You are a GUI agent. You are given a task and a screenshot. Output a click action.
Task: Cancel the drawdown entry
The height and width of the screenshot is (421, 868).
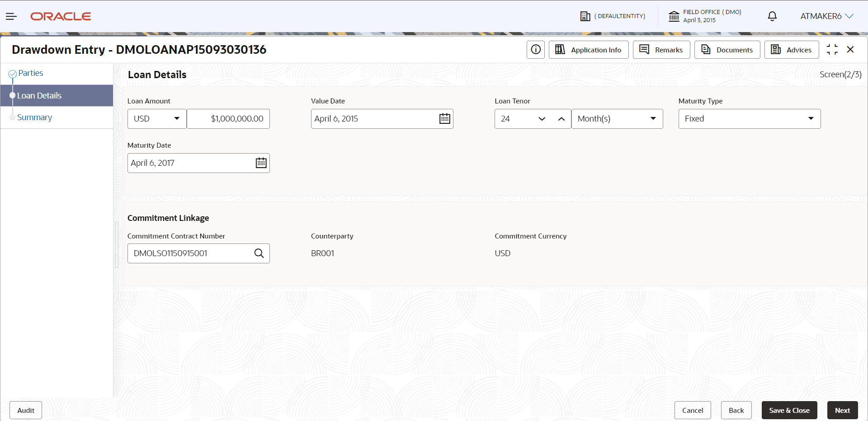(693, 410)
